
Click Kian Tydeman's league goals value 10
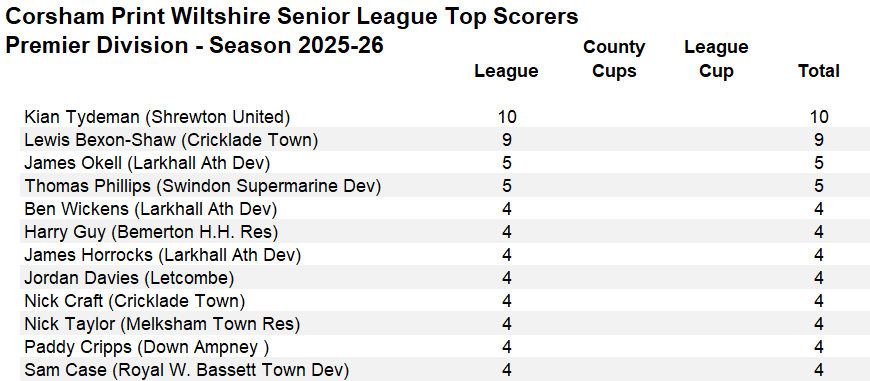click(507, 117)
